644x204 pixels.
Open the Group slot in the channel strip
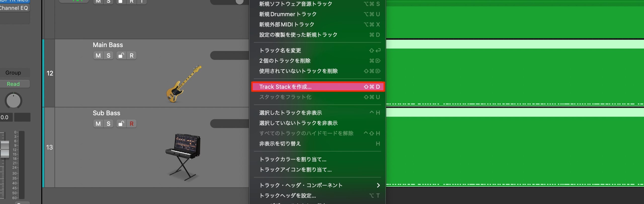14,73
